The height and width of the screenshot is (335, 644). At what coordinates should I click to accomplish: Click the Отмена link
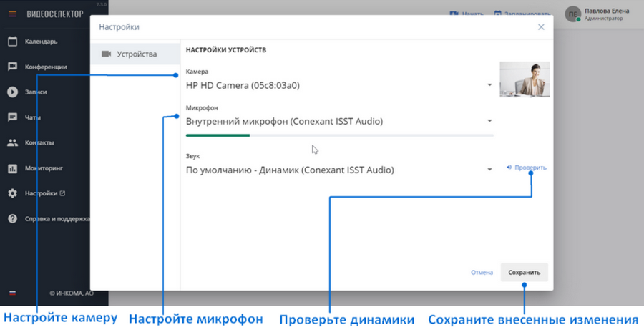click(x=482, y=273)
